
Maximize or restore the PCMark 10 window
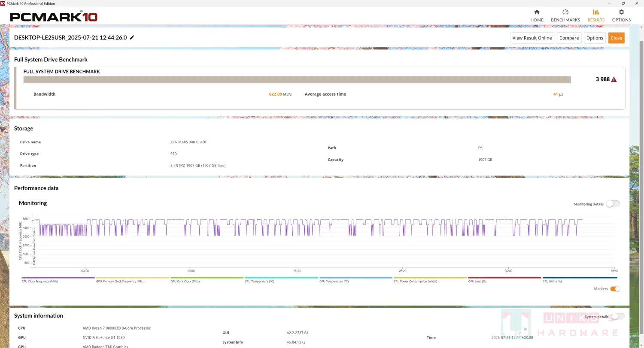(623, 3)
